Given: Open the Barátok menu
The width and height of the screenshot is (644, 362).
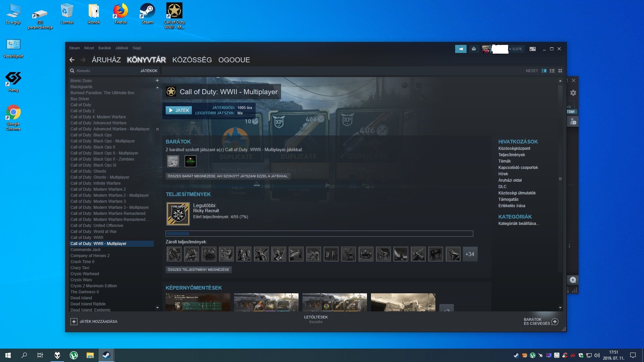Looking at the screenshot, I should click(x=105, y=48).
